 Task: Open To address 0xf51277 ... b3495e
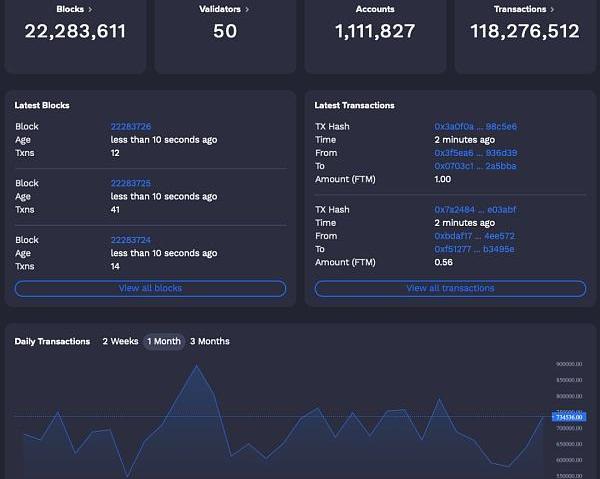475,249
